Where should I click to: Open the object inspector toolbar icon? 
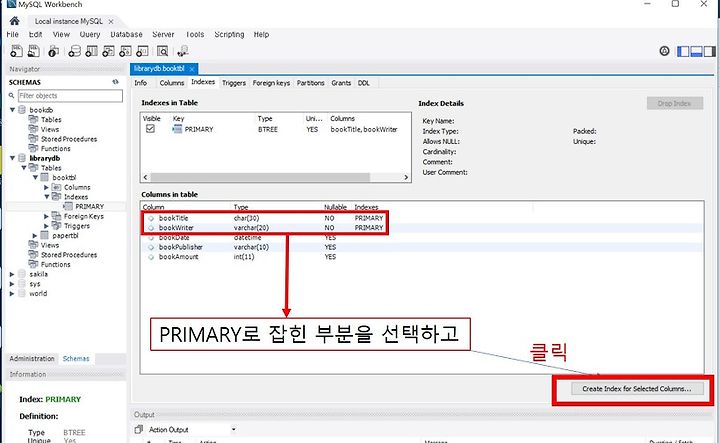(53, 51)
